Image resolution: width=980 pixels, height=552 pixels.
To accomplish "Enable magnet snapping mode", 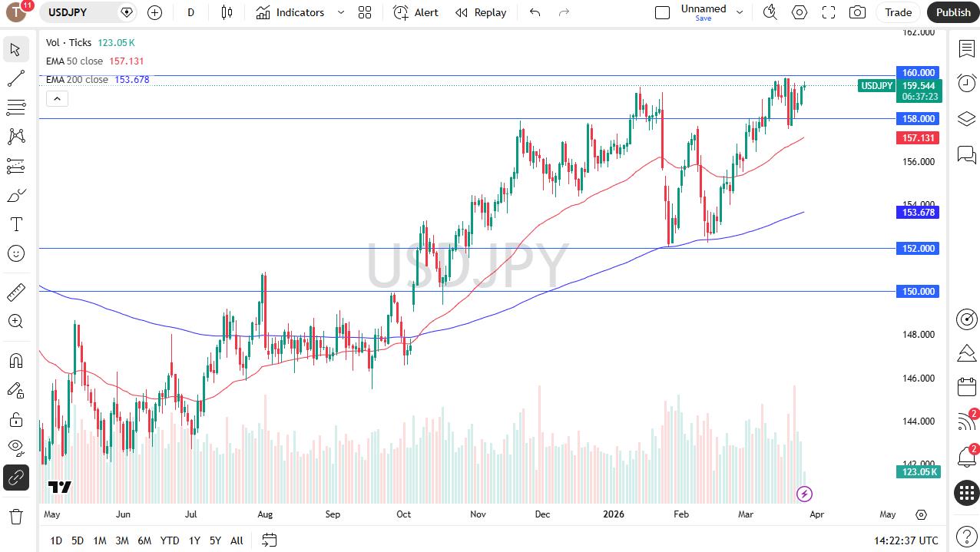I will (16, 360).
